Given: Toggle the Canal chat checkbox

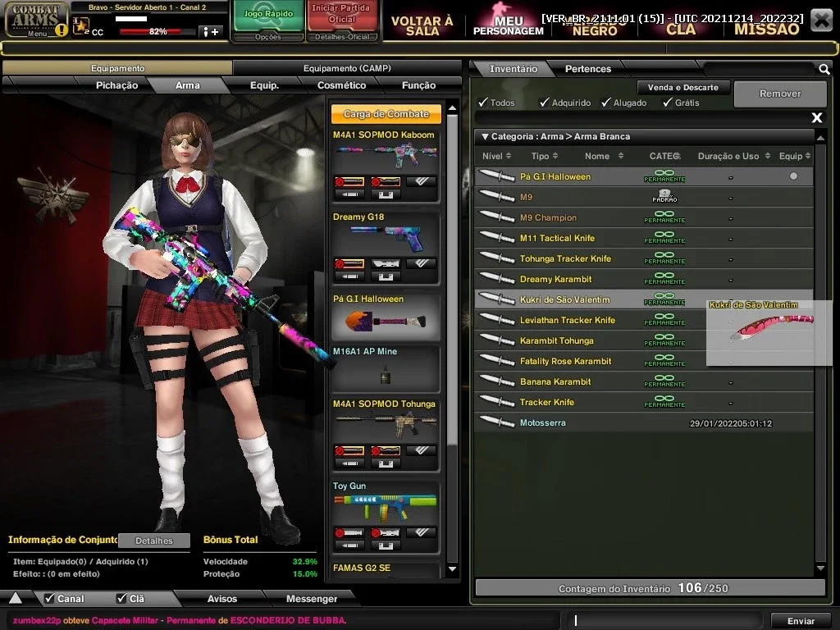Looking at the screenshot, I should pyautogui.click(x=49, y=598).
